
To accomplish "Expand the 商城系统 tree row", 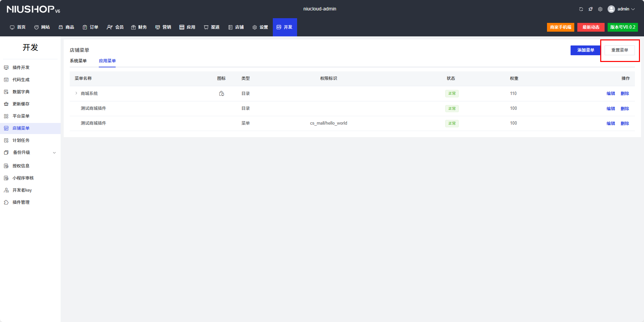I will point(76,93).
